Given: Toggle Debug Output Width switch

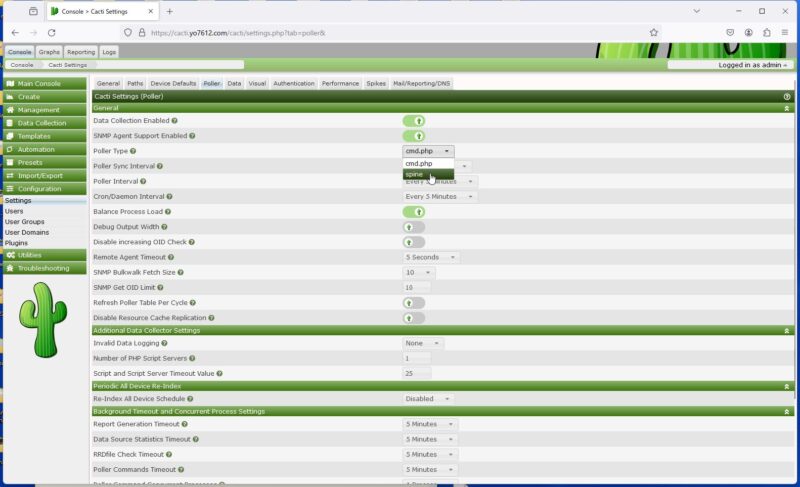Looking at the screenshot, I should (x=414, y=227).
